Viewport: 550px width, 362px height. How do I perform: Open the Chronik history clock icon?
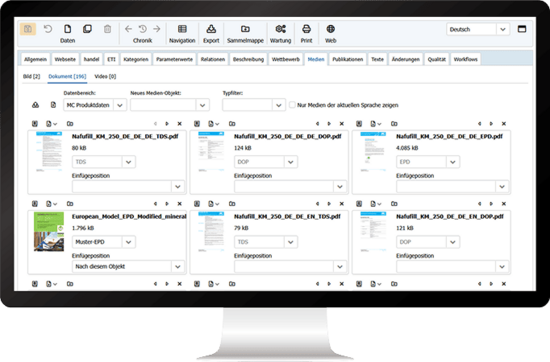click(142, 29)
